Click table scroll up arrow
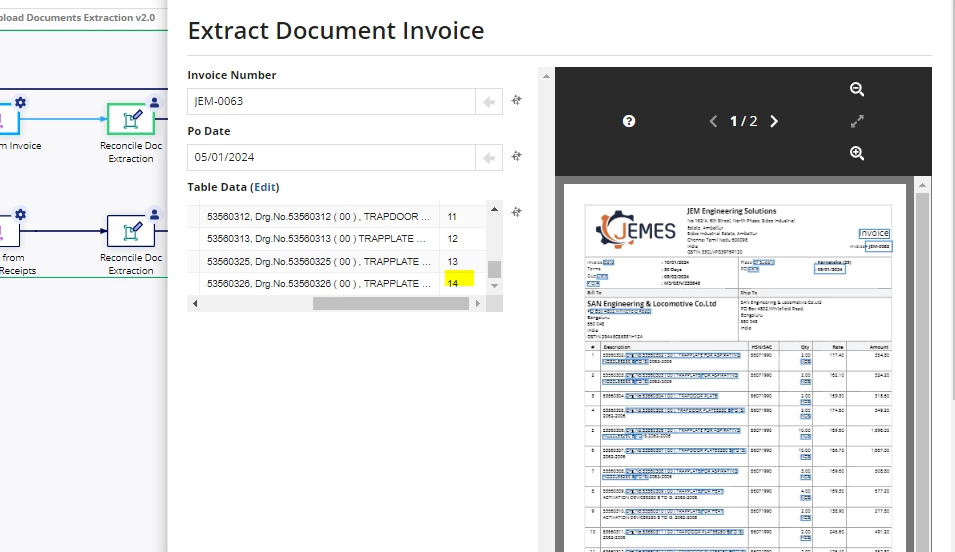This screenshot has width=955, height=552. [495, 209]
